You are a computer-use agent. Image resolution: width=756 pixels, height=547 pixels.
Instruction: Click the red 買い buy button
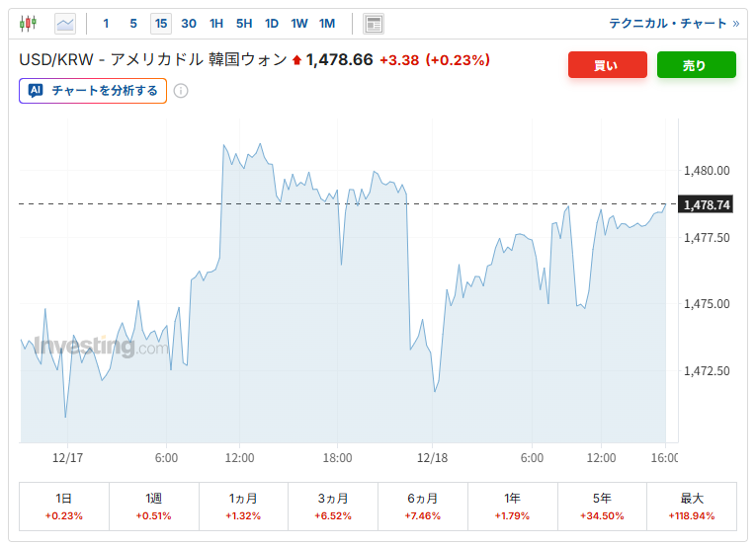coord(607,65)
